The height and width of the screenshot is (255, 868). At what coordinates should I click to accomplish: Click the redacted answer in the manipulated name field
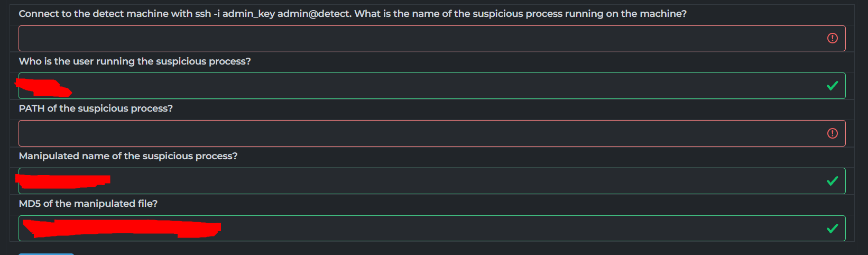coord(62,180)
